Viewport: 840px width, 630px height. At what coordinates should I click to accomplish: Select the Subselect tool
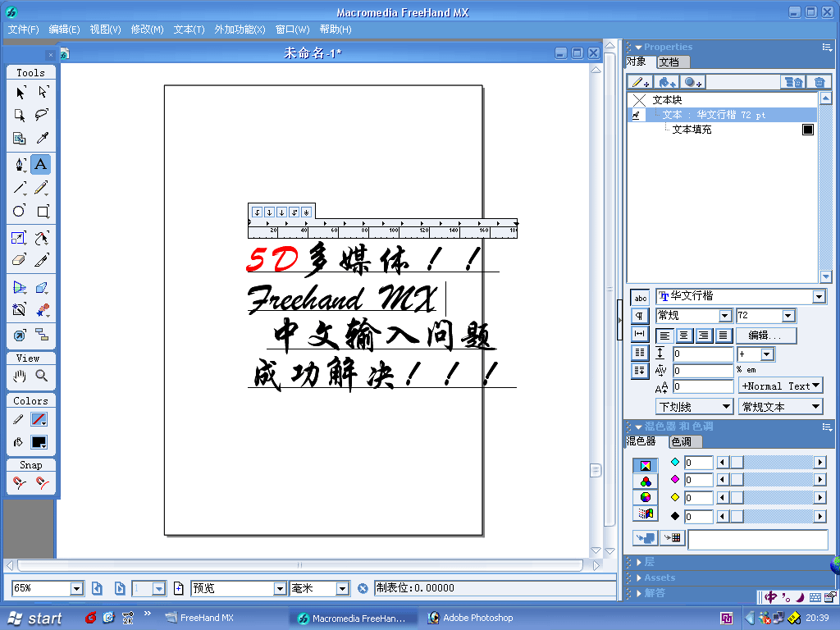pos(43,92)
